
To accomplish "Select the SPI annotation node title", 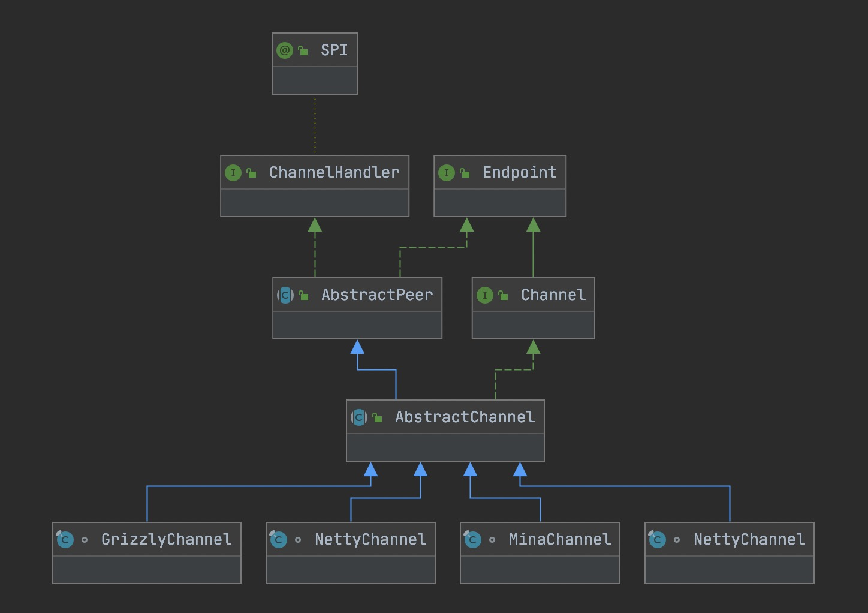I will click(334, 50).
